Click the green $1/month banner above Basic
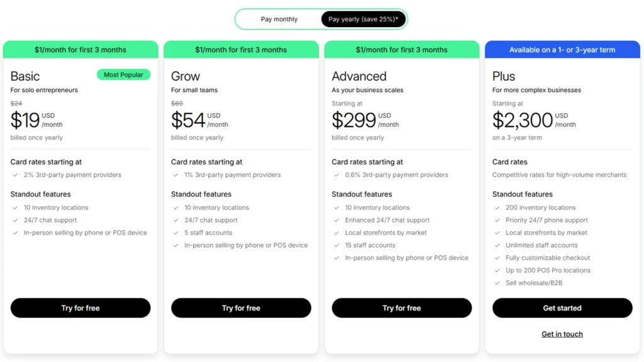This screenshot has height=362, width=644. click(80, 50)
